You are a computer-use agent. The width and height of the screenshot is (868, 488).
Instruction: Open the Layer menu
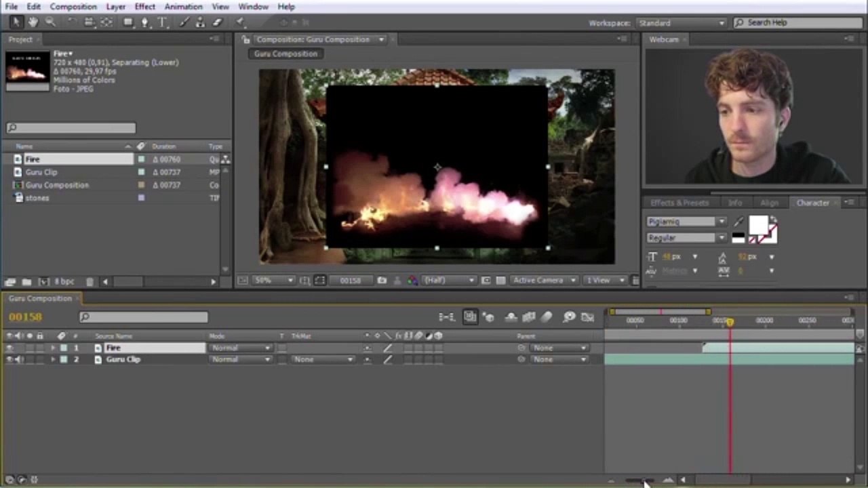[x=115, y=7]
